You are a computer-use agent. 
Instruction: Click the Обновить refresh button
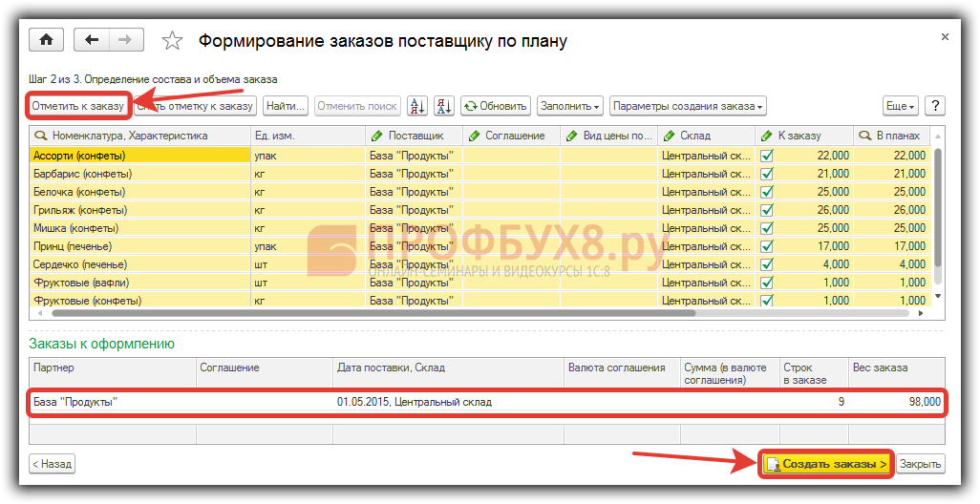pos(495,106)
